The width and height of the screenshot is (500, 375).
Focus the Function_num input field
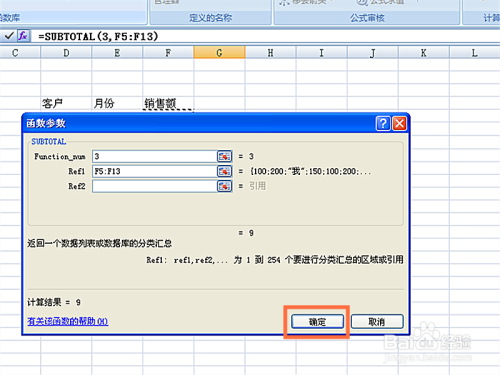pyautogui.click(x=154, y=156)
